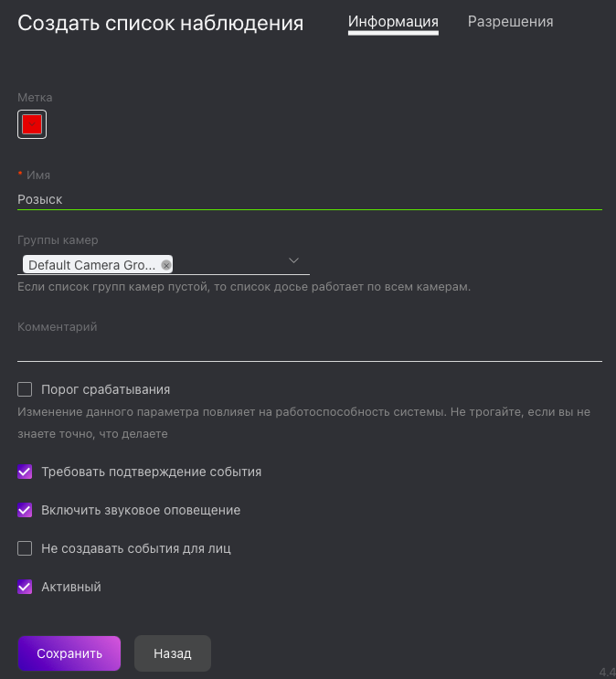
Task: Go back with the Назад button
Action: (x=173, y=653)
